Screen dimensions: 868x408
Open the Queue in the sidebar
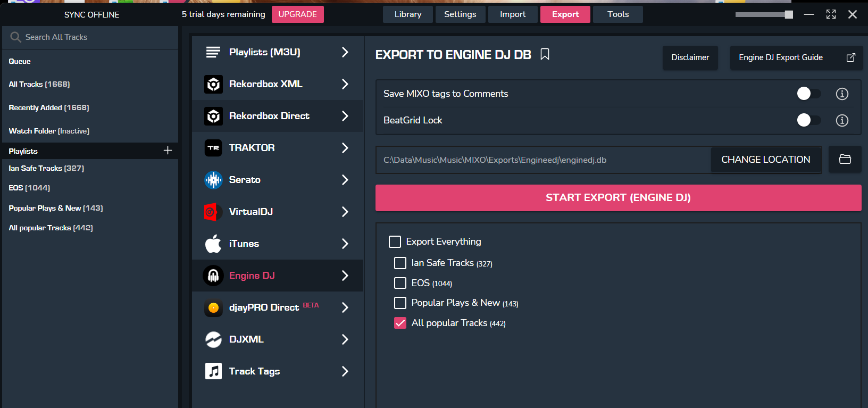tap(20, 62)
